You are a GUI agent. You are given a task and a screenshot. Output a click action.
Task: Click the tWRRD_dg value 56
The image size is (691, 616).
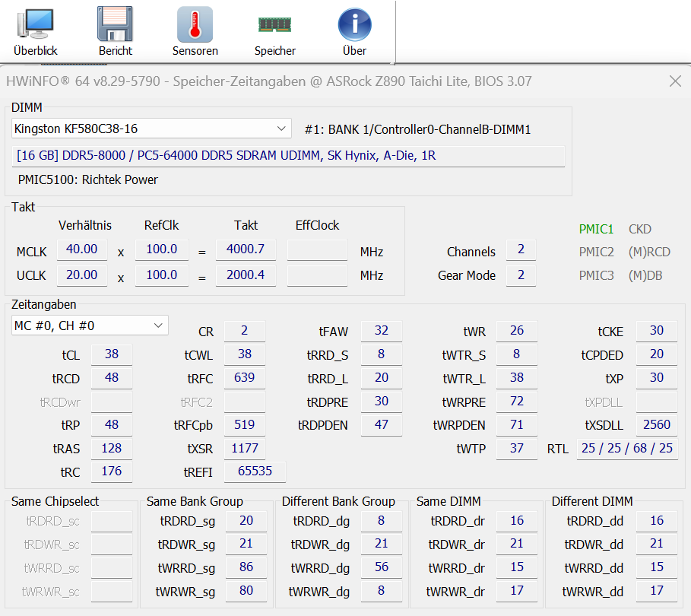click(381, 567)
